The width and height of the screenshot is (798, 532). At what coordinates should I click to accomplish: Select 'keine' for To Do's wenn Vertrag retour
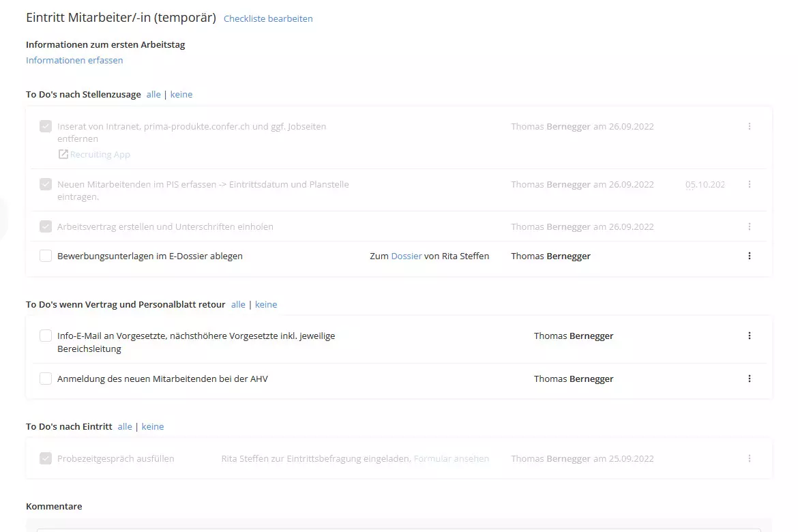[266, 304]
